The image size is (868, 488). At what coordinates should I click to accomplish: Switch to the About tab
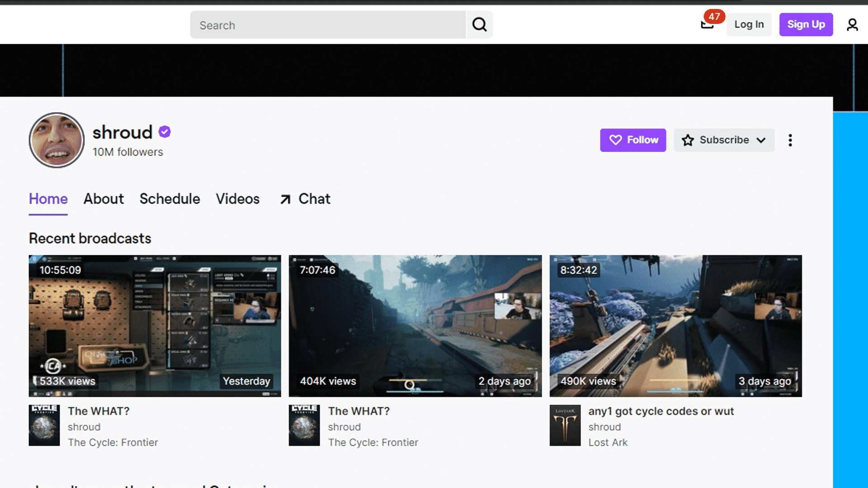(104, 199)
